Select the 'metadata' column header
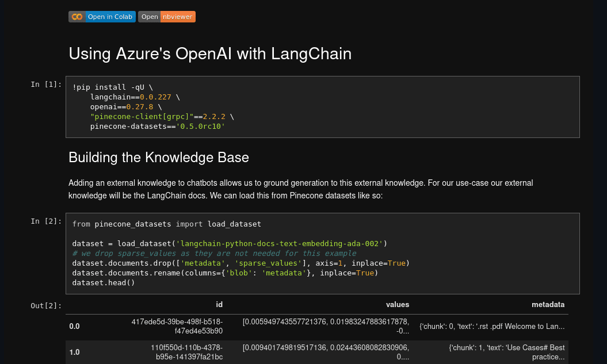 click(548, 304)
